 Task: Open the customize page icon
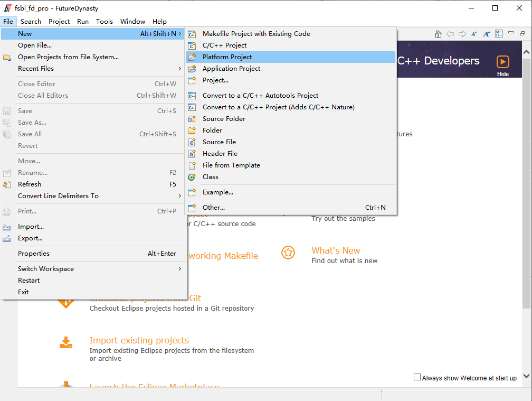pyautogui.click(x=499, y=34)
